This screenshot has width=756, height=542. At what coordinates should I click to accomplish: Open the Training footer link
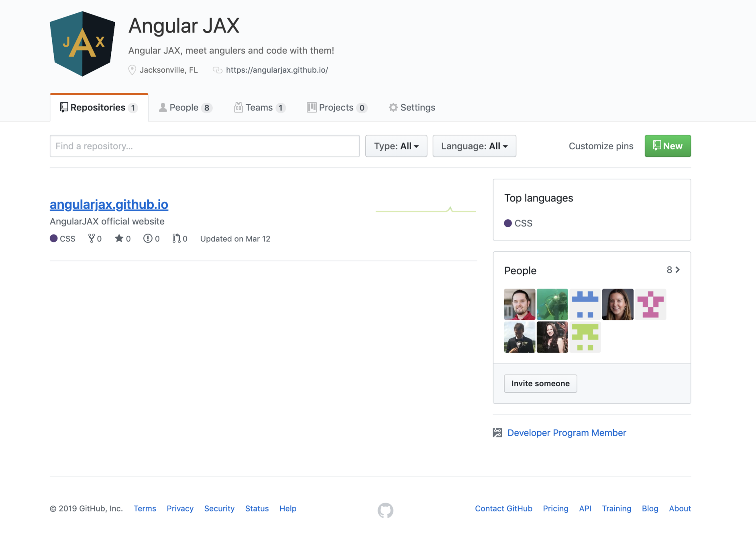tap(617, 509)
